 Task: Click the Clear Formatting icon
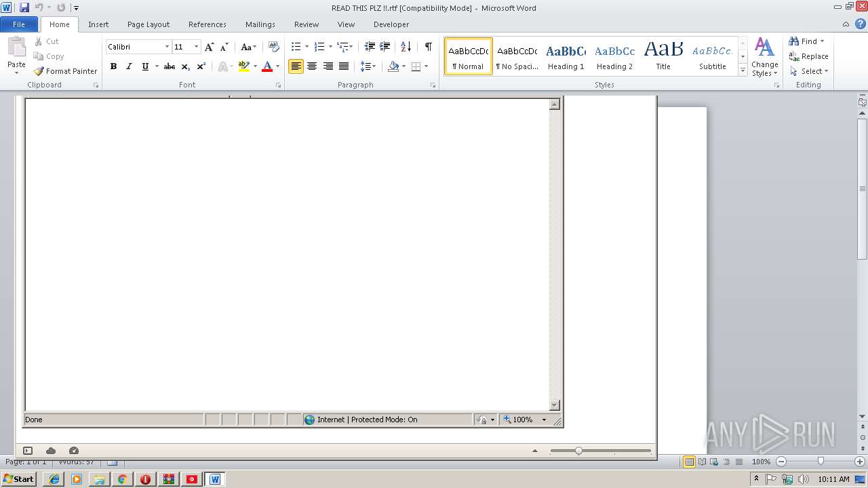pos(274,47)
